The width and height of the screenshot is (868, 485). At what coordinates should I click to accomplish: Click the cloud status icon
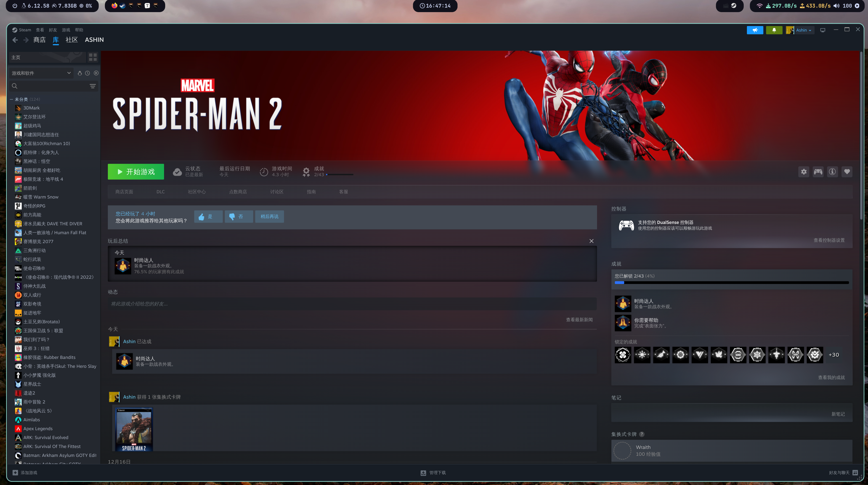(177, 172)
